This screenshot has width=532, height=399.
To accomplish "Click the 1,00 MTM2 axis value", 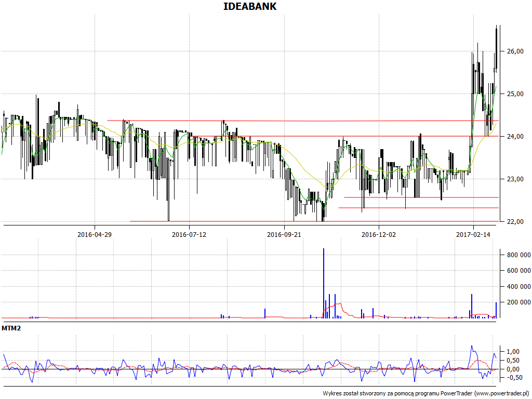I will pyautogui.click(x=512, y=352).
